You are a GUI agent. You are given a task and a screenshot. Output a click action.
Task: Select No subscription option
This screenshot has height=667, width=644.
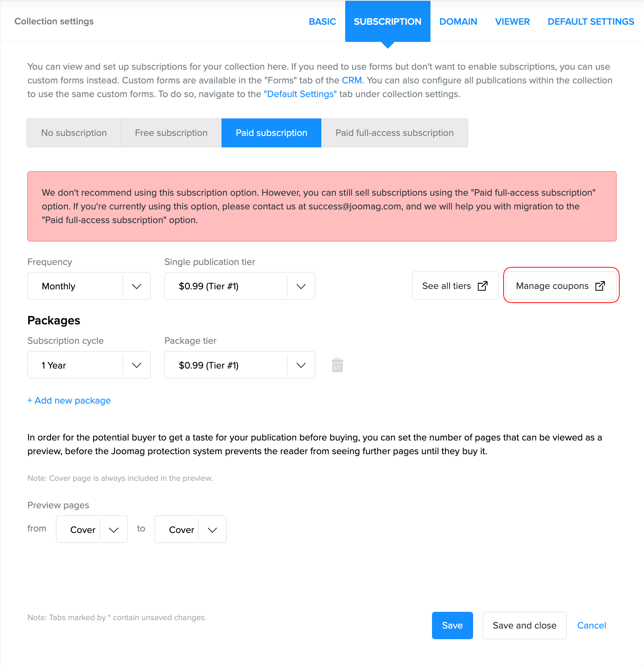[74, 133]
